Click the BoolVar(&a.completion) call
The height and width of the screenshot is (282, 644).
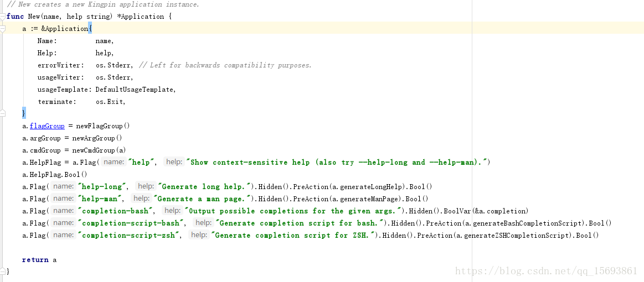pyautogui.click(x=485, y=211)
